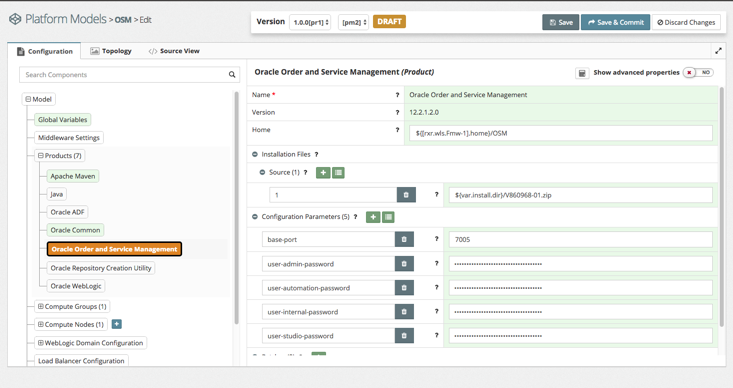Click Discard Changes button
This screenshot has height=388, width=733.
click(x=686, y=22)
